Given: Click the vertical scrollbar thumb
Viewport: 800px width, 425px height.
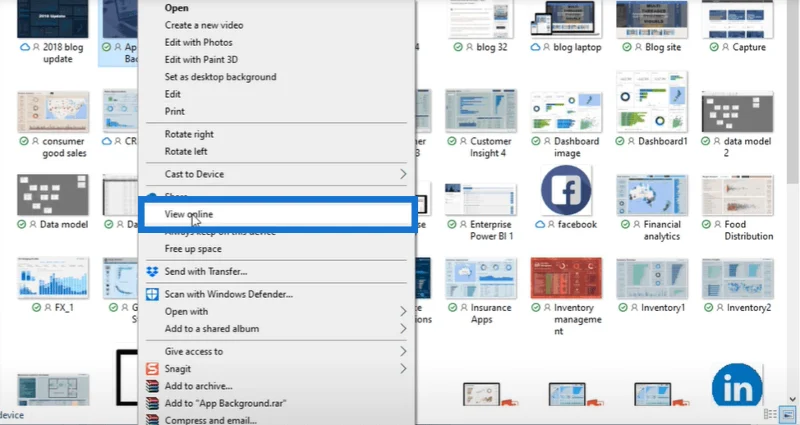Looking at the screenshot, I should click(x=792, y=94).
